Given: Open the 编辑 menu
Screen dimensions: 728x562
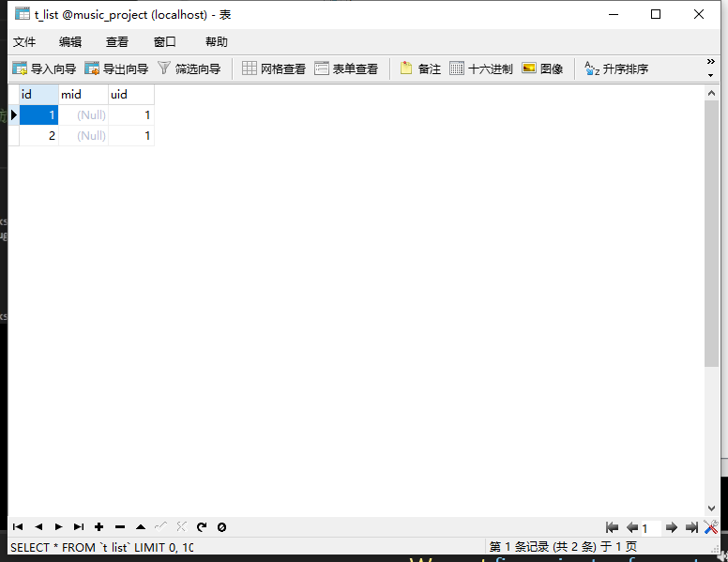Looking at the screenshot, I should (70, 42).
